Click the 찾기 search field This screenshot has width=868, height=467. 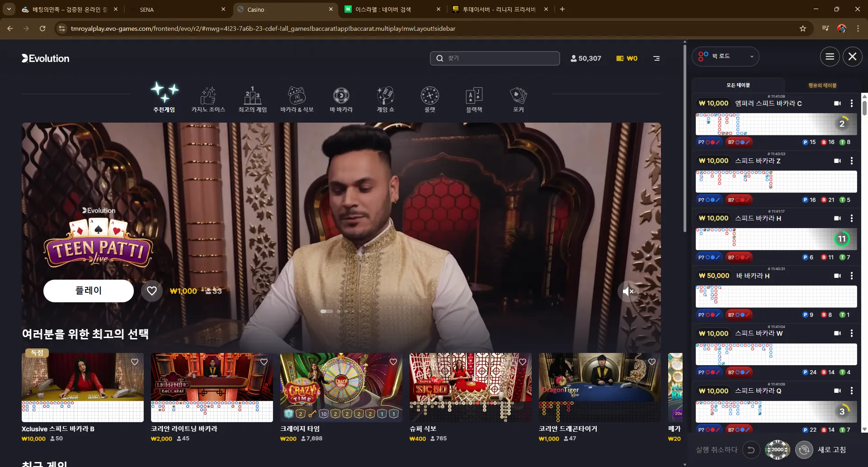tap(495, 58)
